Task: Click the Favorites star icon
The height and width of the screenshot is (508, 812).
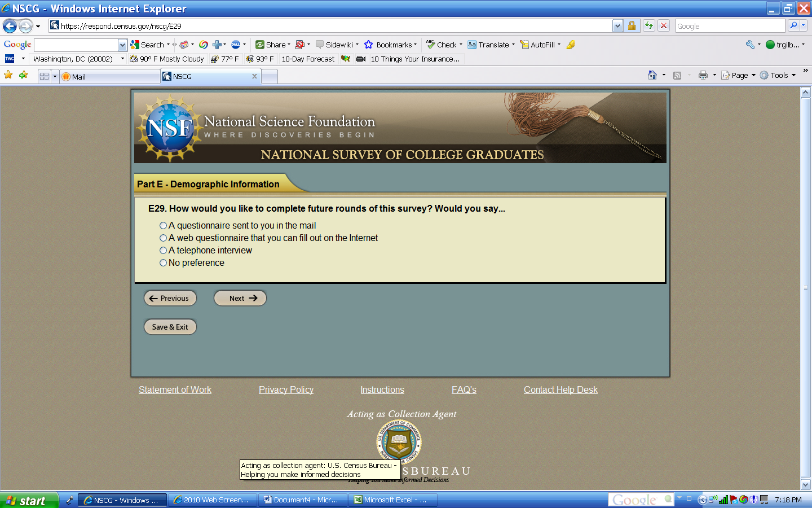Action: (8, 75)
